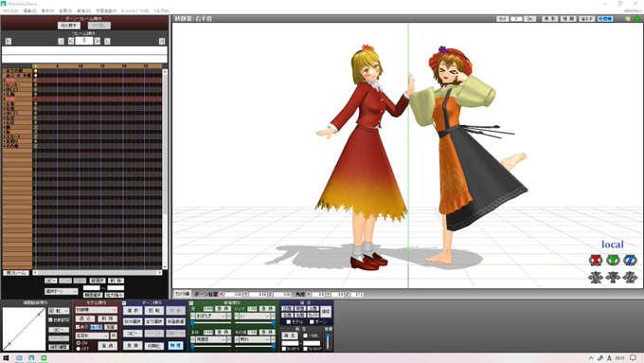Open the model selection dropdown in model panel
644x363 pixels.
96,310
